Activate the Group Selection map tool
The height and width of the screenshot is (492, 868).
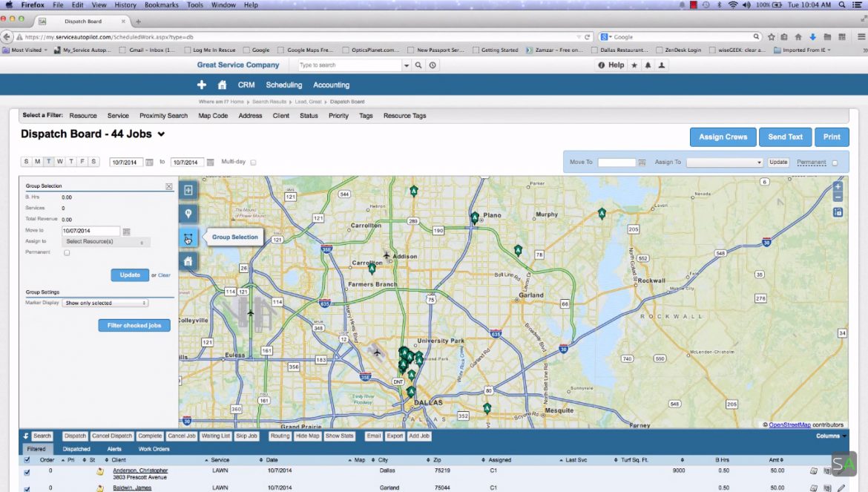click(188, 237)
